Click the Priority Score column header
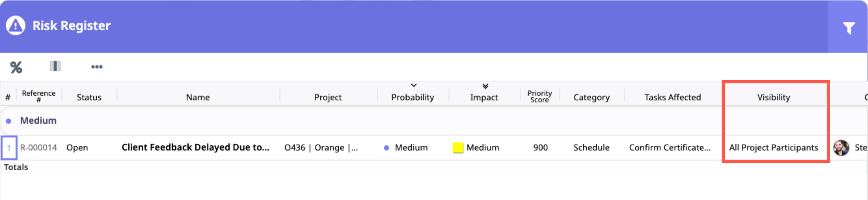868x200 pixels. [x=539, y=96]
